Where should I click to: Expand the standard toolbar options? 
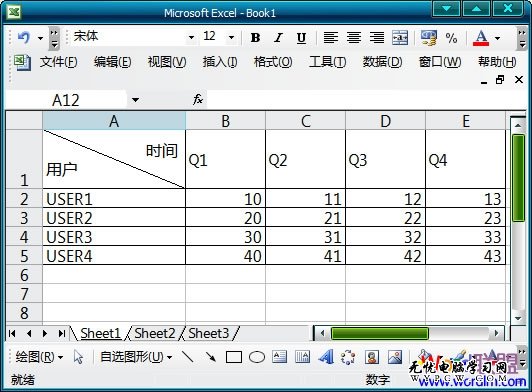coord(54,38)
